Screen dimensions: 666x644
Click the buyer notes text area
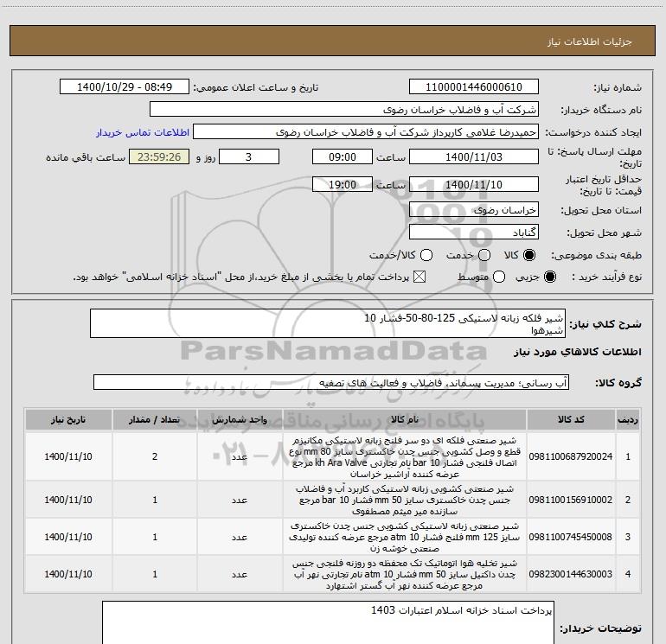pos(328,622)
